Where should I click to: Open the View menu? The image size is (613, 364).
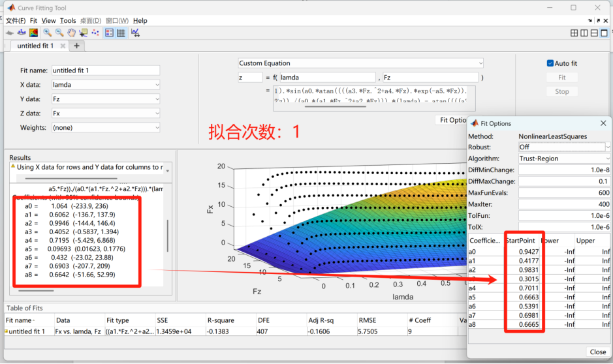click(x=48, y=20)
